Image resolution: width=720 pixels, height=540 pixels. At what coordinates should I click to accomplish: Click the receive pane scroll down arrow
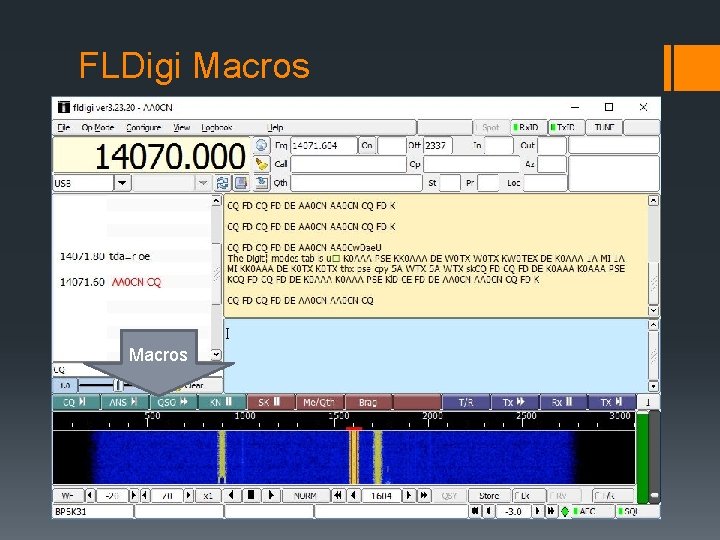tap(653, 310)
